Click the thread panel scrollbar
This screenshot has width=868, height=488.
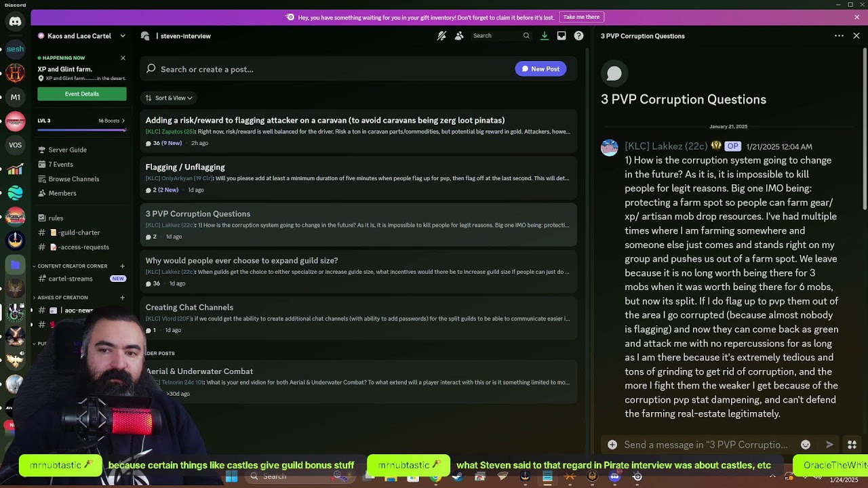click(x=864, y=129)
